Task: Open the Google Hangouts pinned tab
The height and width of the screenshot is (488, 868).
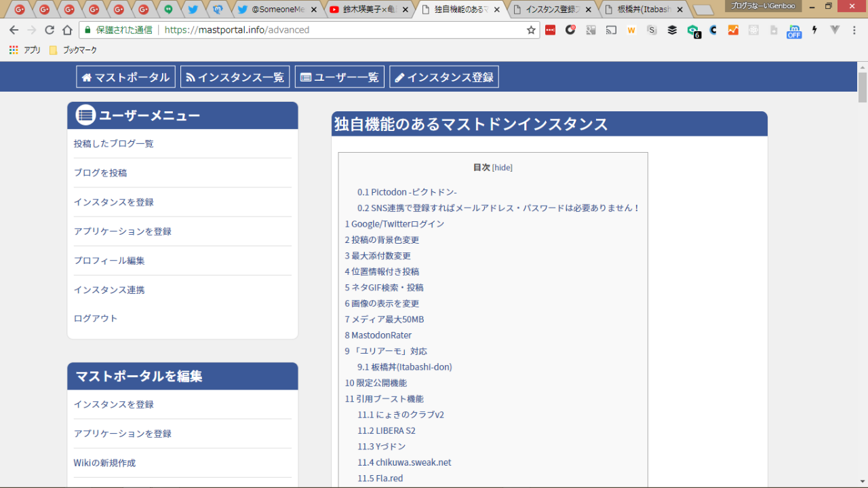Action: [168, 10]
